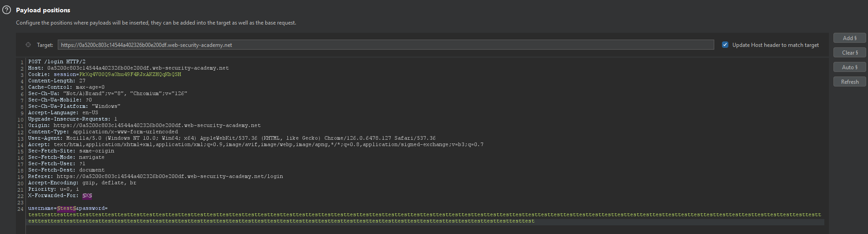868x234 pixels.
Task: Select the §test§ payload position after username
Action: (66, 209)
